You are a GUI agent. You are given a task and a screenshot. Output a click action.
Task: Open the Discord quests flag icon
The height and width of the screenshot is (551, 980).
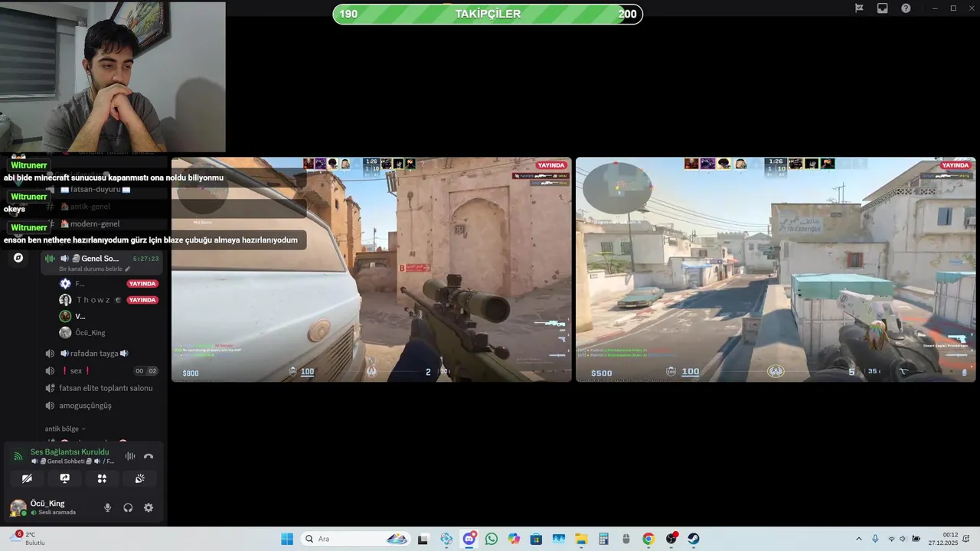pos(859,8)
